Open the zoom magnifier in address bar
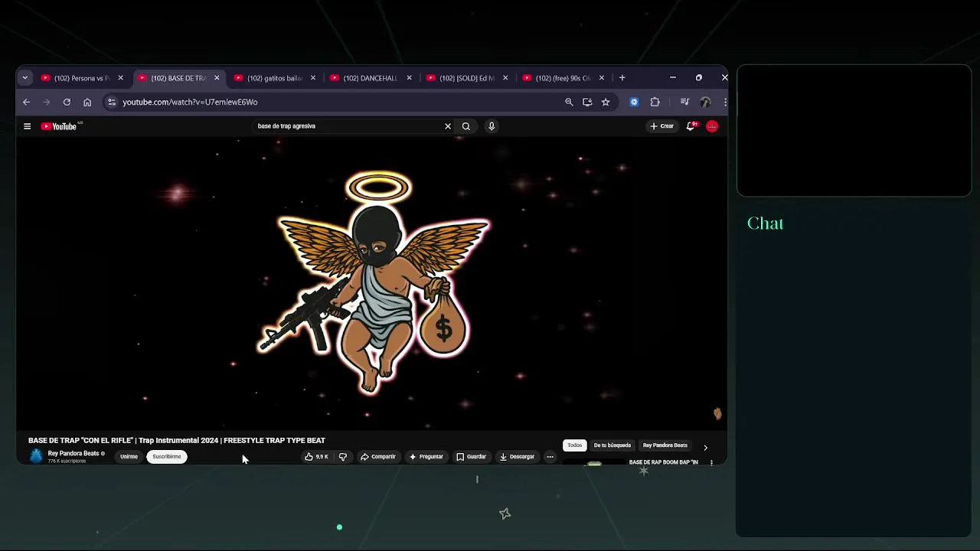 pyautogui.click(x=569, y=102)
